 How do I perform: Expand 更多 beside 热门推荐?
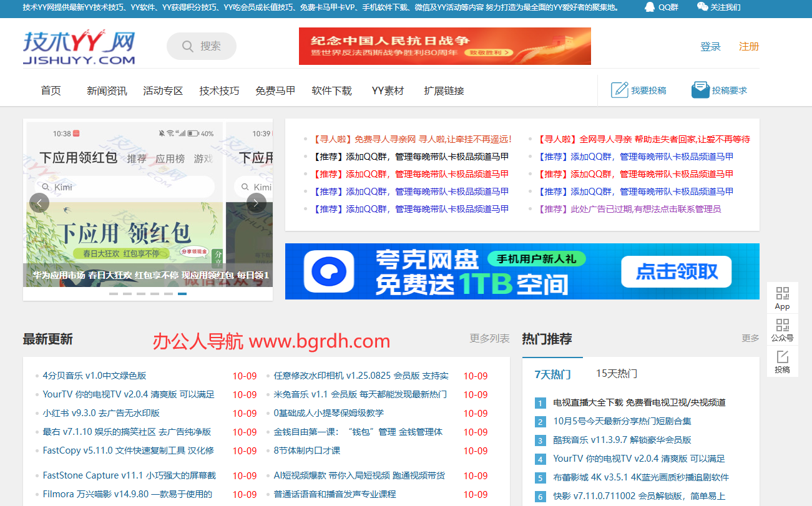pyautogui.click(x=750, y=338)
